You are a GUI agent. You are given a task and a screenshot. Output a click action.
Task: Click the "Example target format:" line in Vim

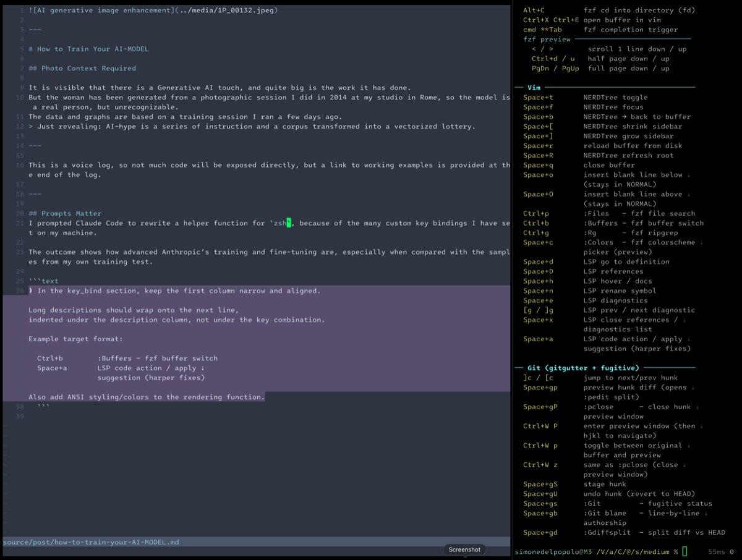(x=75, y=339)
